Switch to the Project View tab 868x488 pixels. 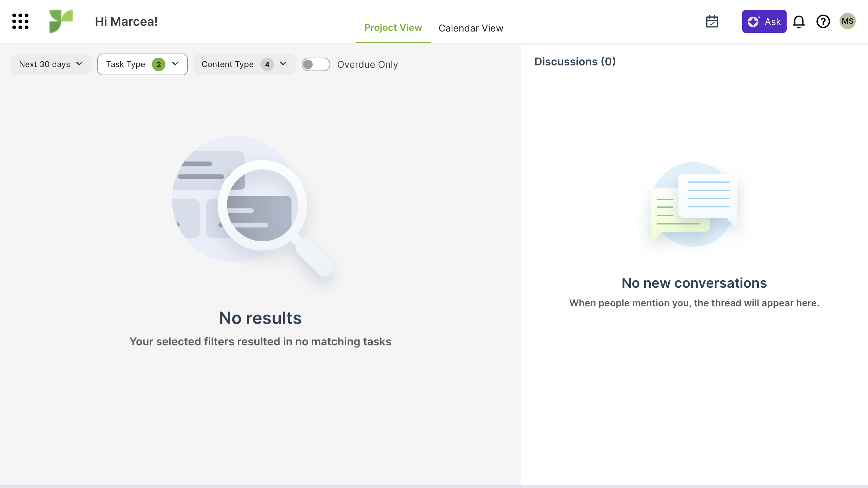pyautogui.click(x=393, y=28)
